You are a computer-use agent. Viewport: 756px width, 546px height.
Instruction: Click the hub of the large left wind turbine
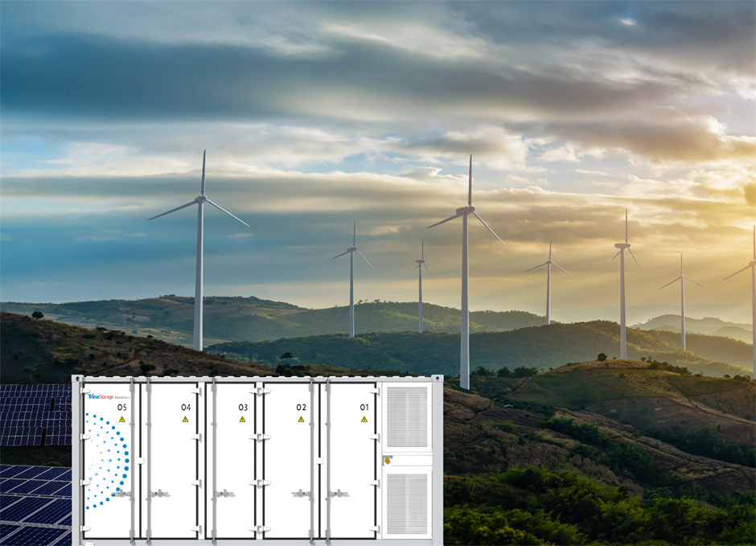(x=201, y=198)
